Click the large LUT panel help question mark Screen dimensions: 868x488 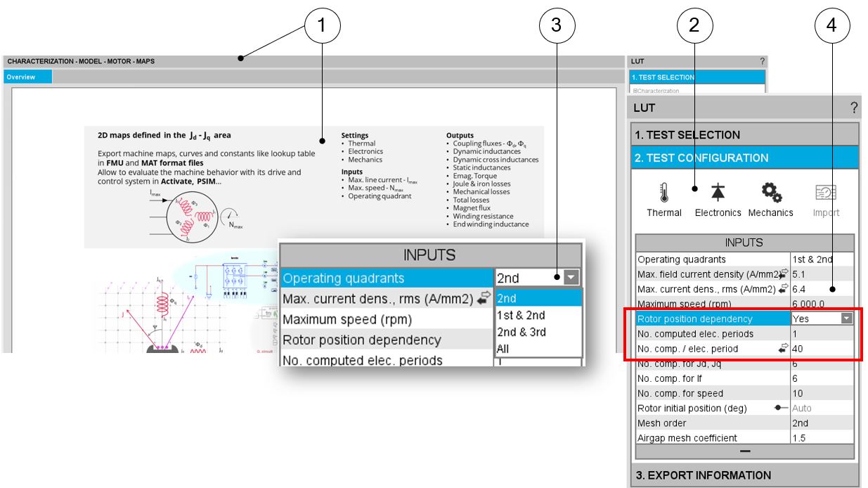853,108
